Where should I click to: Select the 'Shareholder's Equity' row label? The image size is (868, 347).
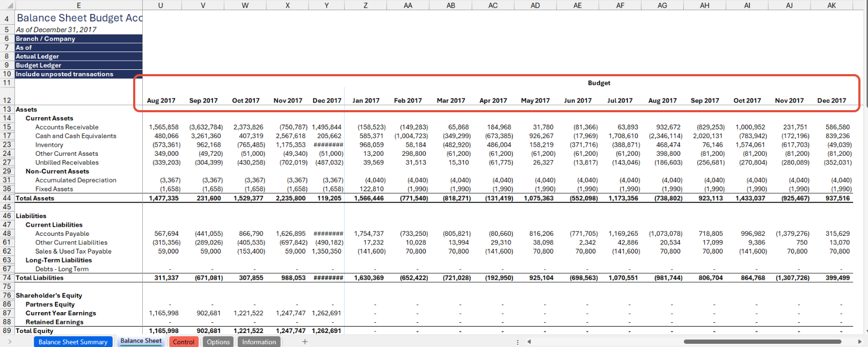tap(49, 295)
